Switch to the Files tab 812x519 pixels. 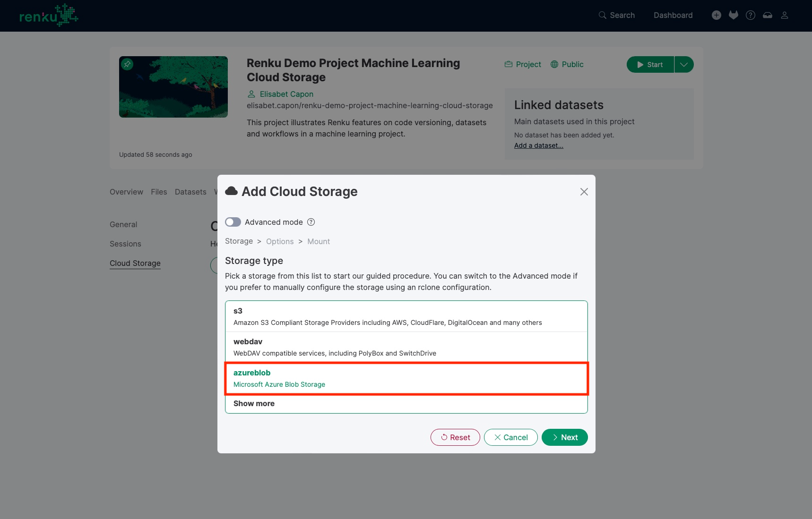[x=159, y=192]
